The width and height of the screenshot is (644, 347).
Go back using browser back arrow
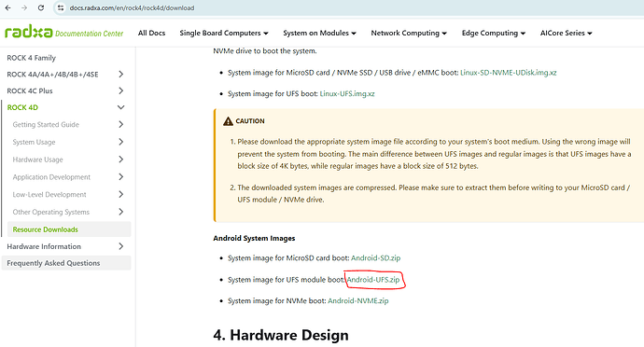click(7, 7)
